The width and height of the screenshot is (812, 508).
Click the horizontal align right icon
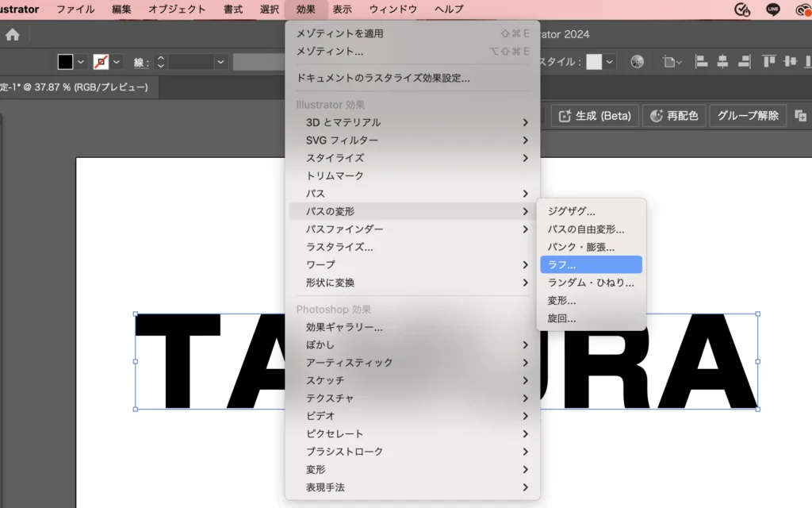coord(744,62)
